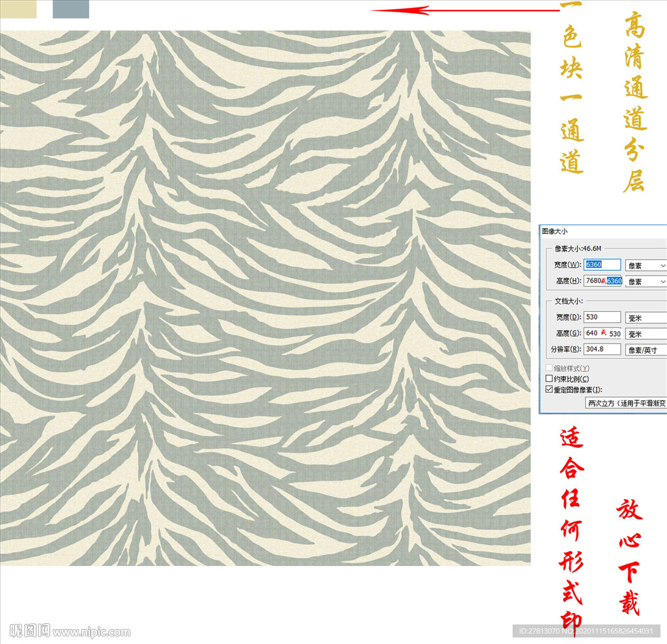Open the unit dropdown beside pixel height 高度(H)
Screen dimensions: 667x644
[646, 281]
